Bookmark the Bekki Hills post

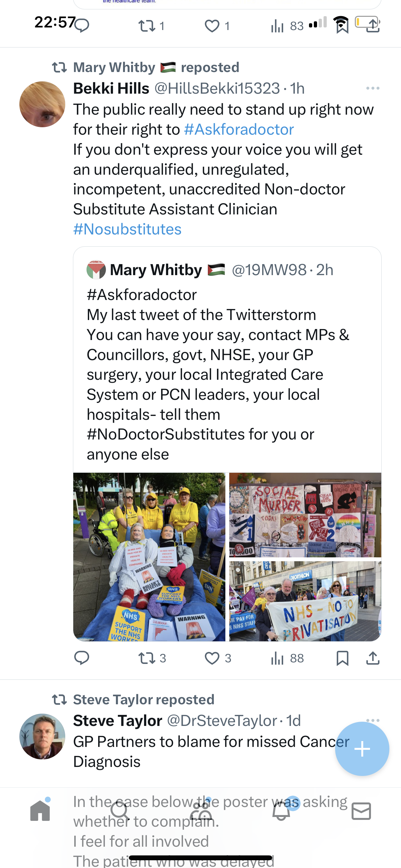pos(342,658)
